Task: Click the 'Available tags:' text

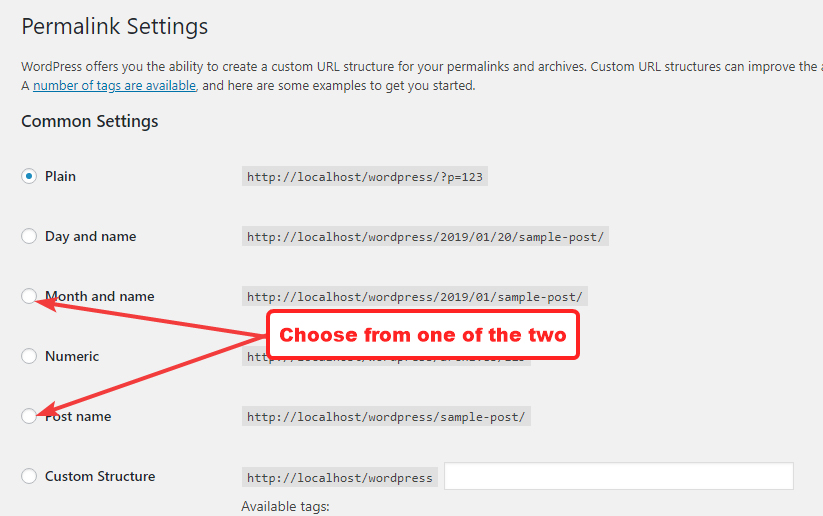Action: pos(285,506)
